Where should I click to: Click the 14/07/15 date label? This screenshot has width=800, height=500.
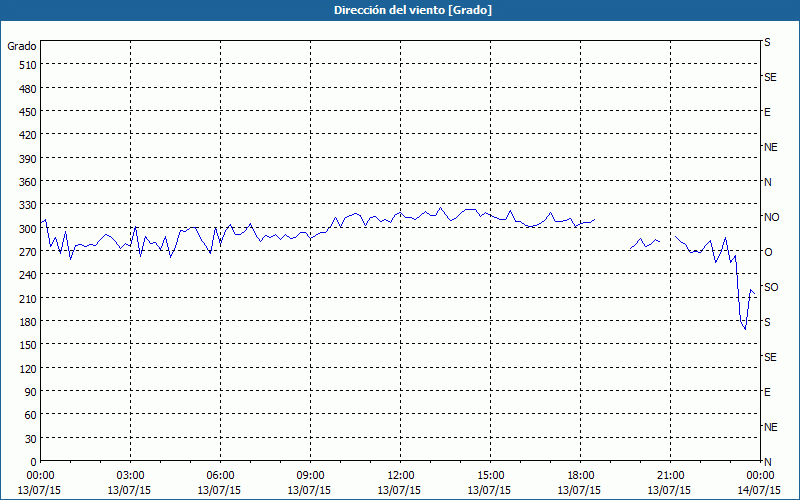[759, 490]
